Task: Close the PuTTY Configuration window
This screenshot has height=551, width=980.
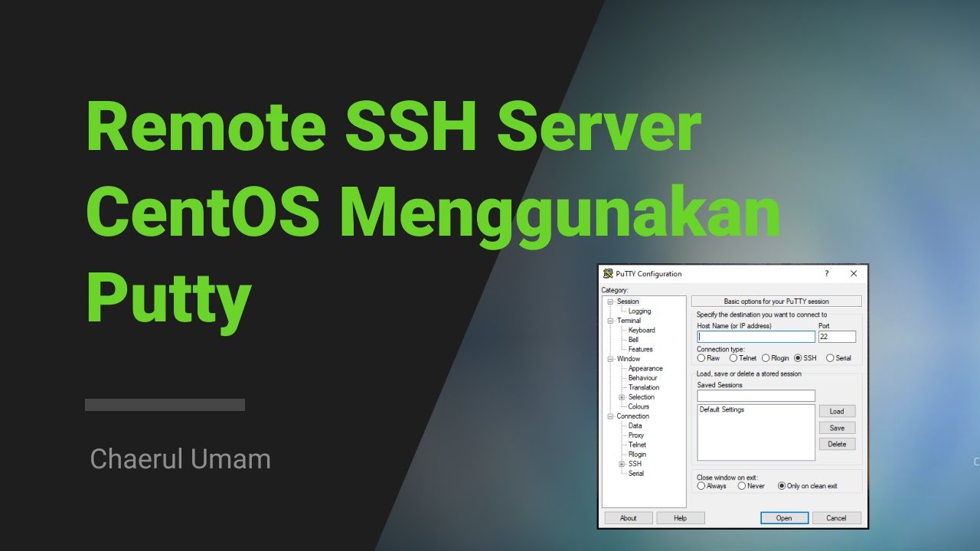Action: (x=854, y=274)
